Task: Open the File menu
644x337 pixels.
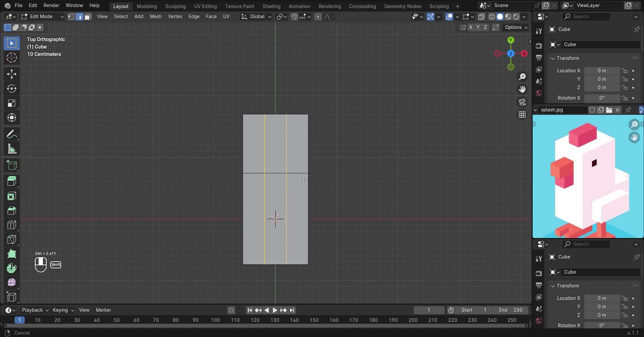Action: pos(18,5)
